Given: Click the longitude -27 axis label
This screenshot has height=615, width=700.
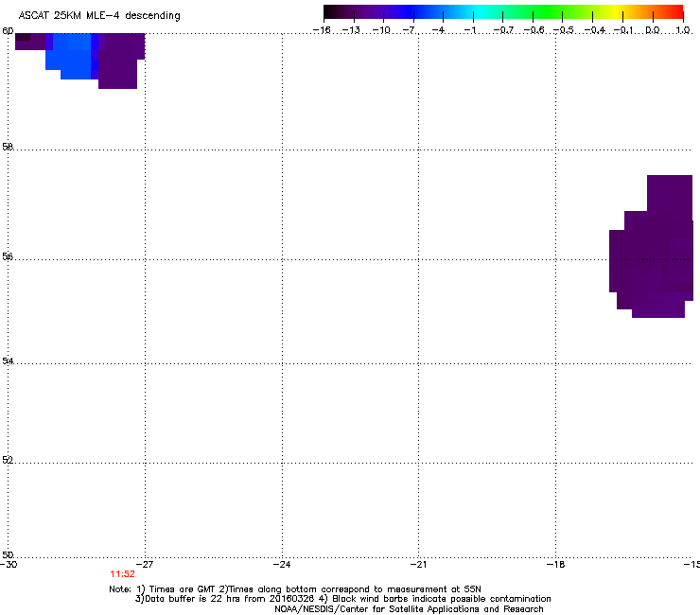Looking at the screenshot, I should (x=145, y=565).
